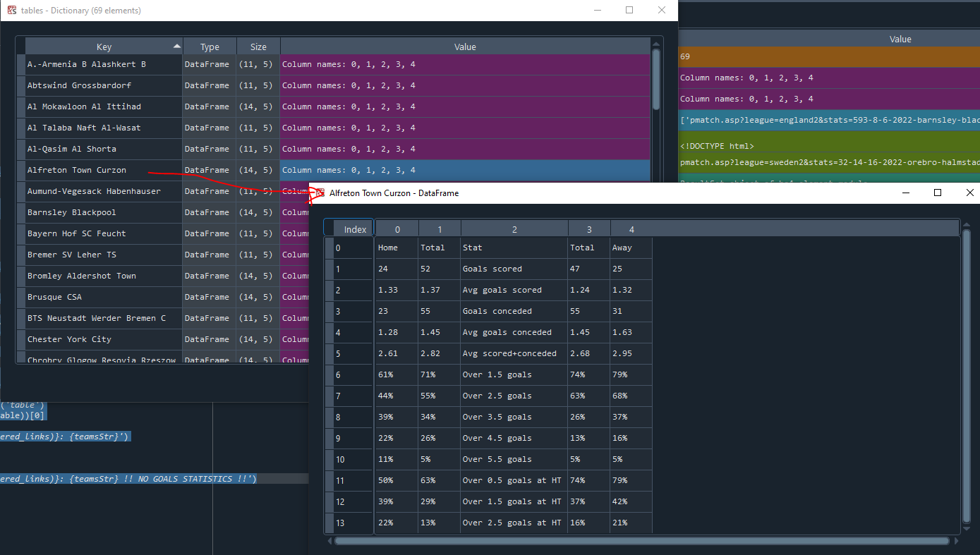Maximize the Alfreton Town Curzon DataFrame window
The height and width of the screenshot is (555, 980).
pos(938,193)
